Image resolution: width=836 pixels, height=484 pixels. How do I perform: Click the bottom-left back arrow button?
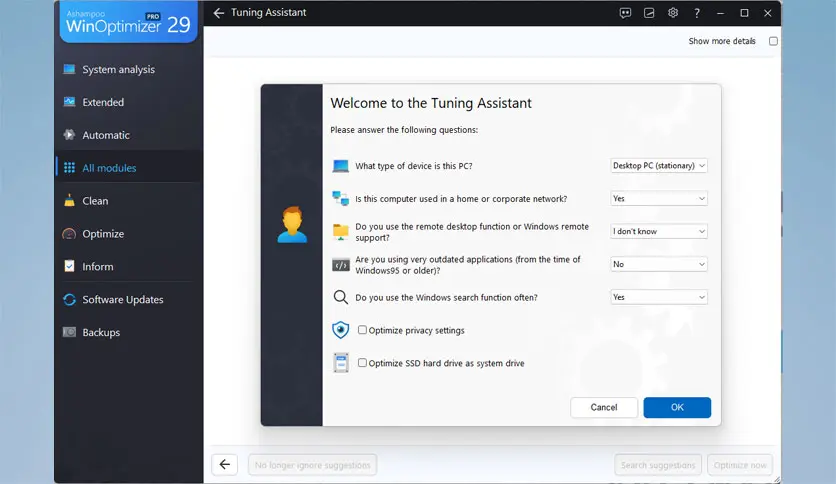[224, 465]
